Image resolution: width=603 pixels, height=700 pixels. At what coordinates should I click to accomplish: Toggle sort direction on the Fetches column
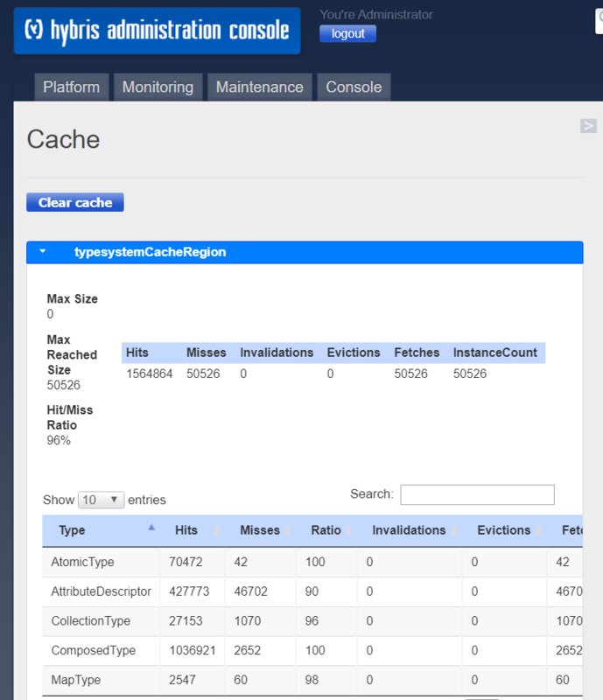click(x=571, y=530)
